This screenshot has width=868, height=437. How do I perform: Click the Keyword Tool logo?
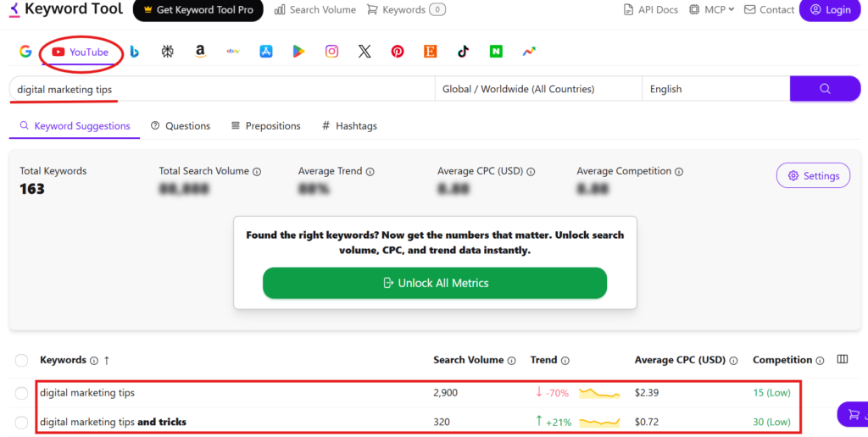[66, 8]
